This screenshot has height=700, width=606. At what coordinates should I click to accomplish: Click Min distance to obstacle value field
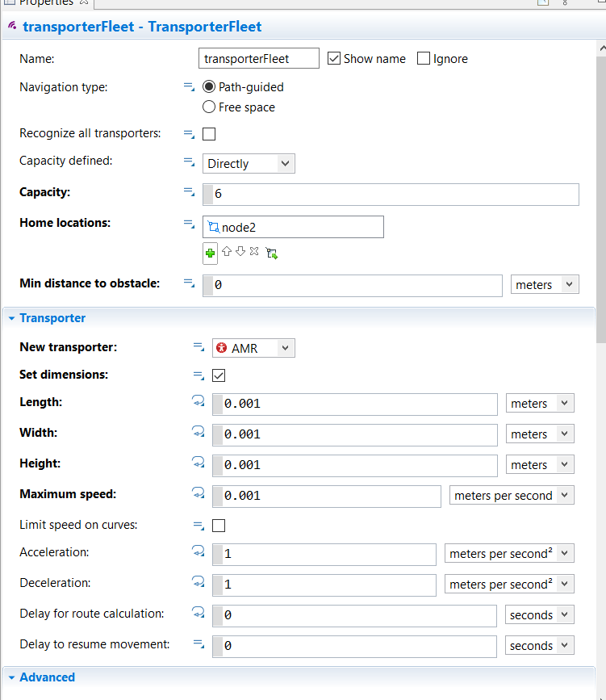tap(353, 286)
